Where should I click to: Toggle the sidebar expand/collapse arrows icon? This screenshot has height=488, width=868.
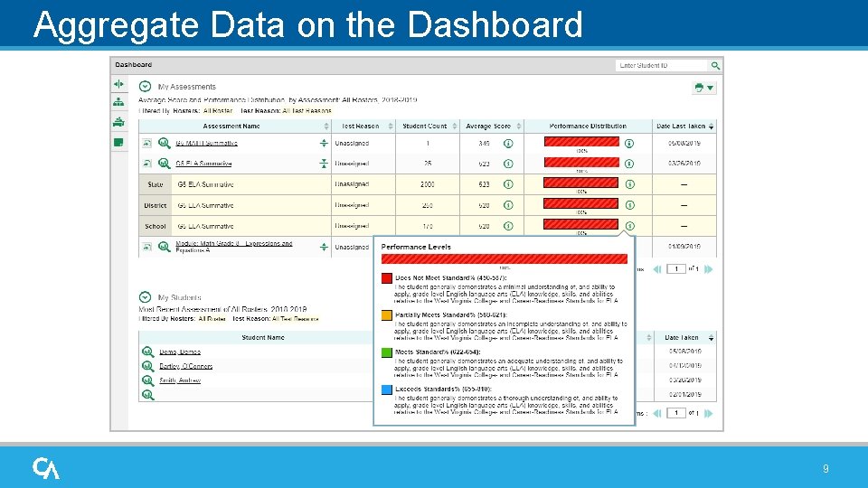coord(118,84)
